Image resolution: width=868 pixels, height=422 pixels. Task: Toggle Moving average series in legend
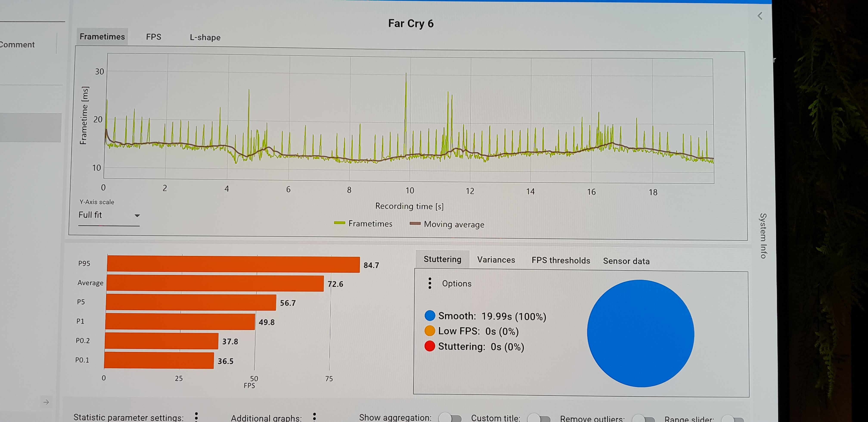click(x=447, y=224)
